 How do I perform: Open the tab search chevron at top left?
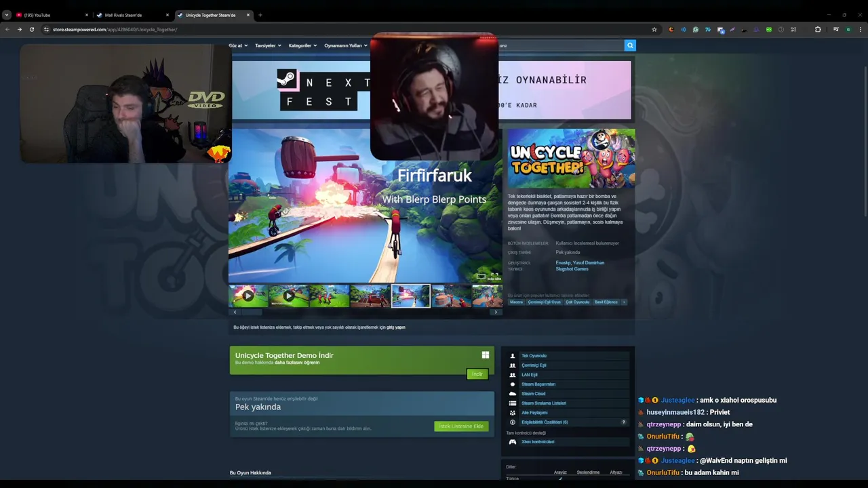coord(7,15)
